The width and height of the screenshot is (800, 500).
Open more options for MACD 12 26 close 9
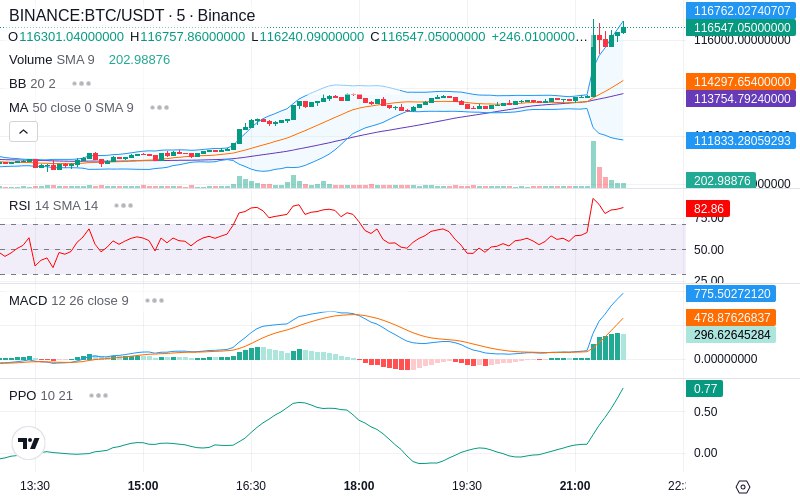pyautogui.click(x=154, y=301)
